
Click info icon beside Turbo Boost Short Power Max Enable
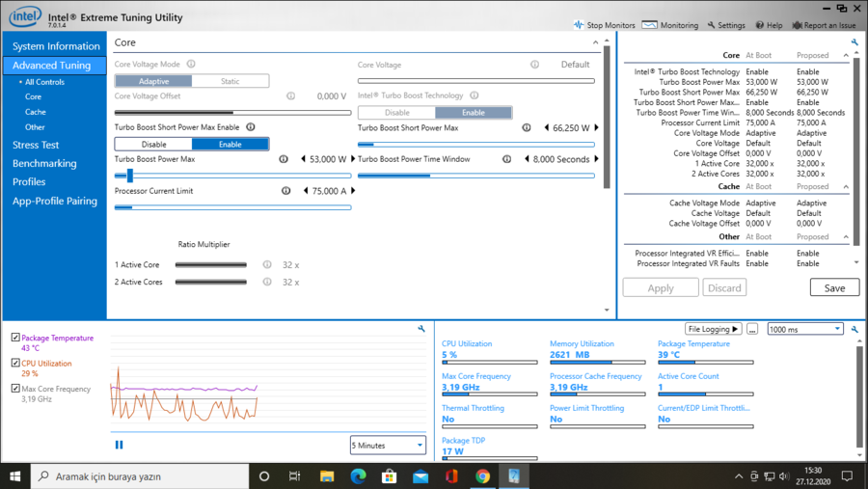coord(250,126)
